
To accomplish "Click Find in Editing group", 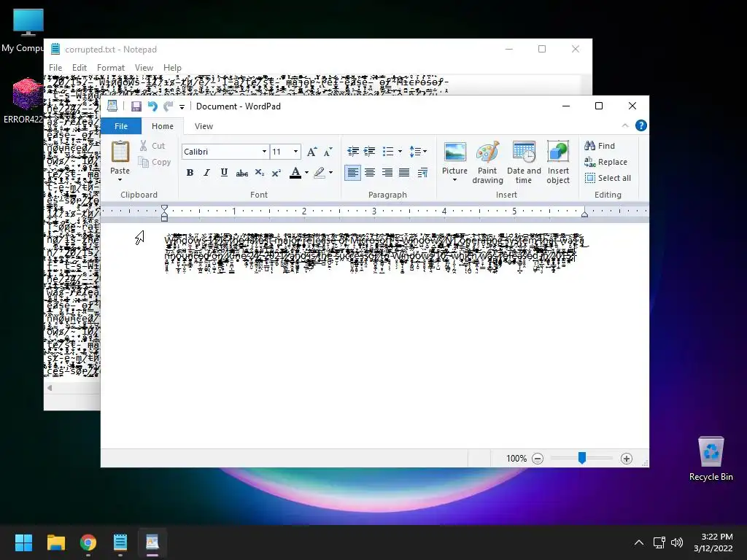I will point(600,146).
